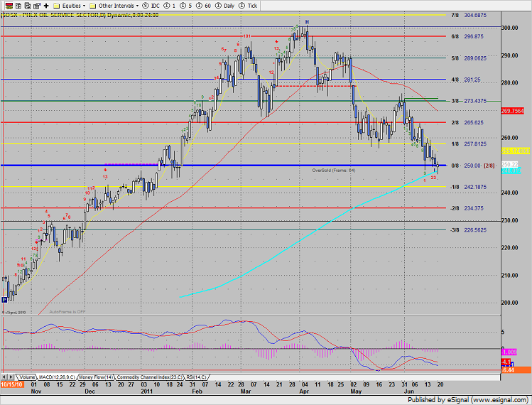Click the blue H marker above the April high
The width and height of the screenshot is (532, 405).
pos(307,22)
